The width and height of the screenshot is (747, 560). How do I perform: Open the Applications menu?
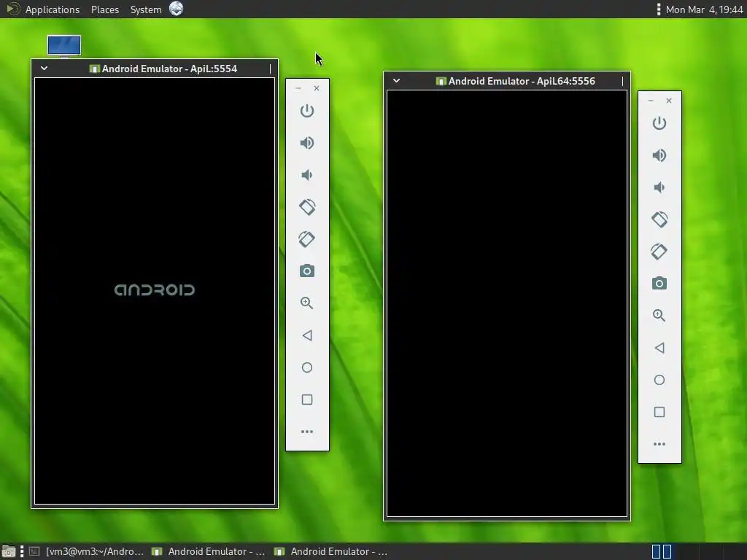[53, 9]
